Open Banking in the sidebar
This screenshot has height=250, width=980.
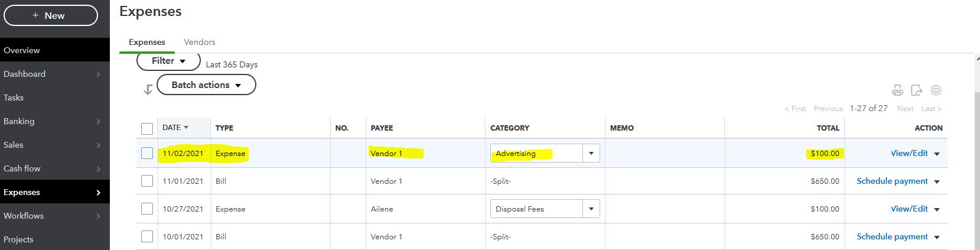(x=19, y=121)
